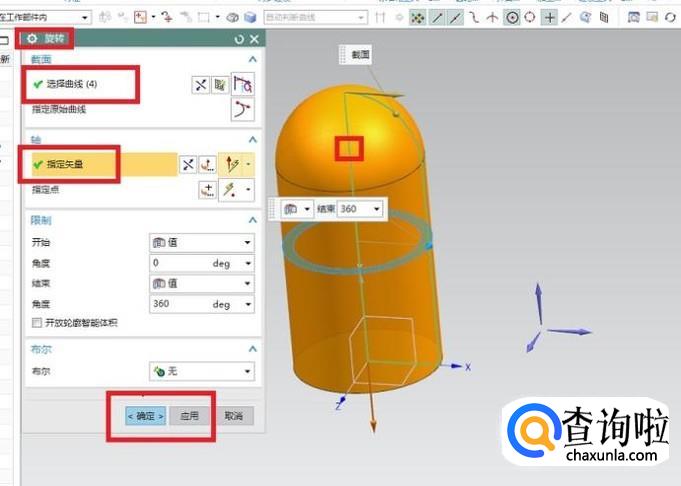This screenshot has height=486, width=681.
Task: Open inferred vector type dropdown arrow
Action: pyautogui.click(x=248, y=165)
